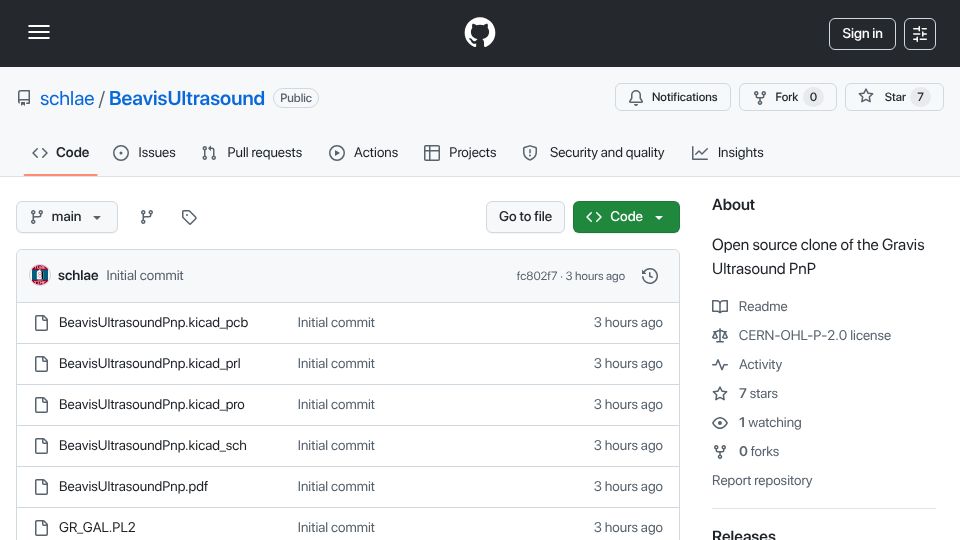Open Initial commit for kicad_sch row
Viewport: 960px width, 540px height.
[x=336, y=446]
